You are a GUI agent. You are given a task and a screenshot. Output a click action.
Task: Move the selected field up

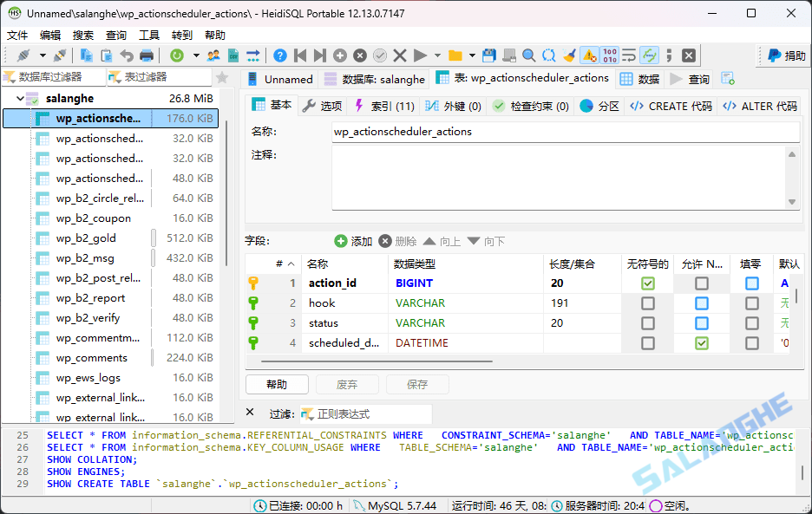click(442, 242)
